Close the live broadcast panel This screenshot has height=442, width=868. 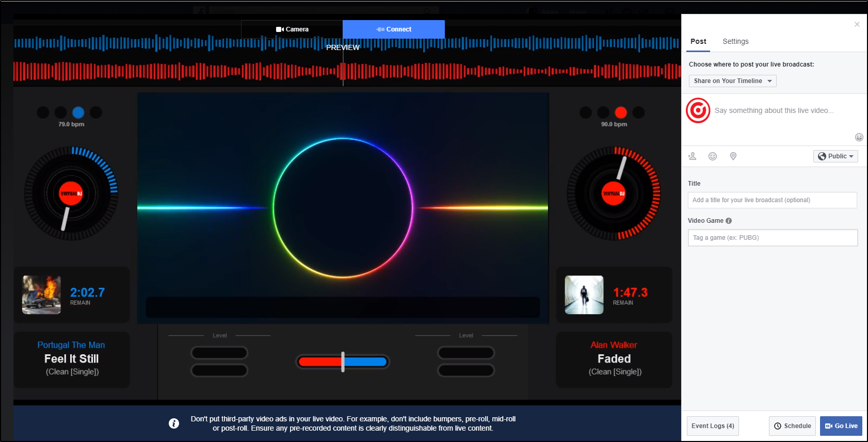(857, 24)
